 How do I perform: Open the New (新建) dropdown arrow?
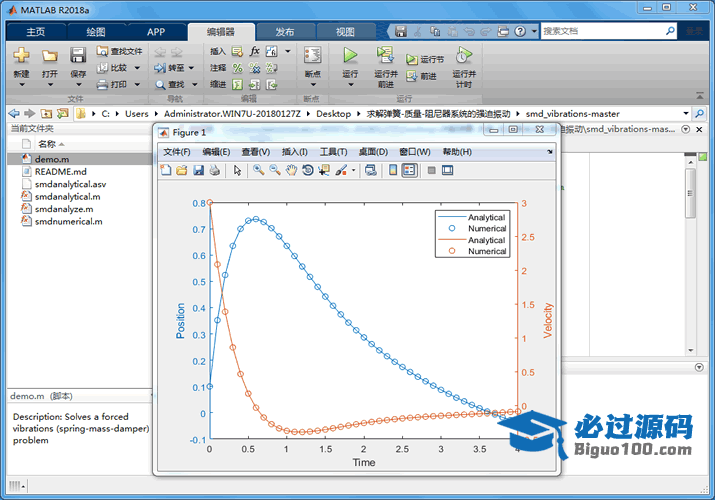(21, 85)
